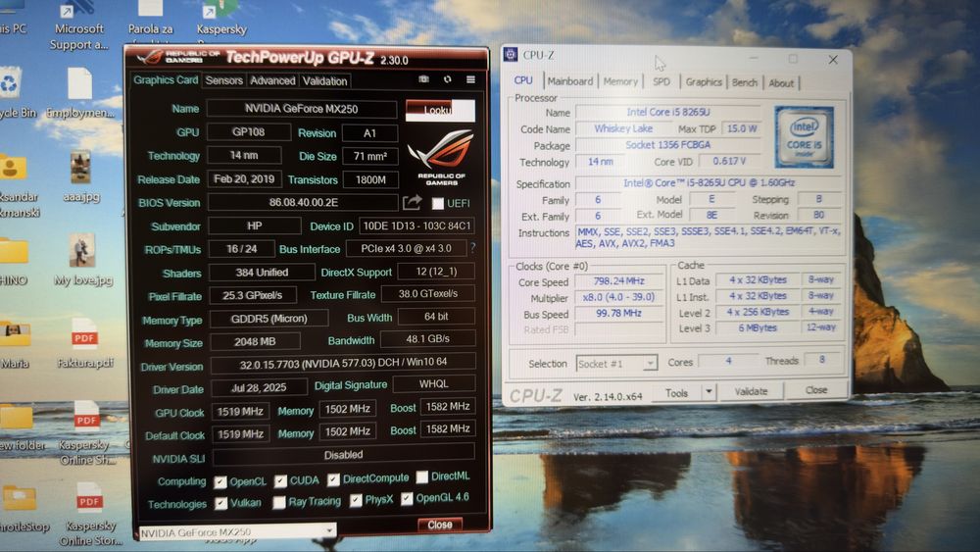Click the NVIDIA SLI Disabled field

coord(343,455)
